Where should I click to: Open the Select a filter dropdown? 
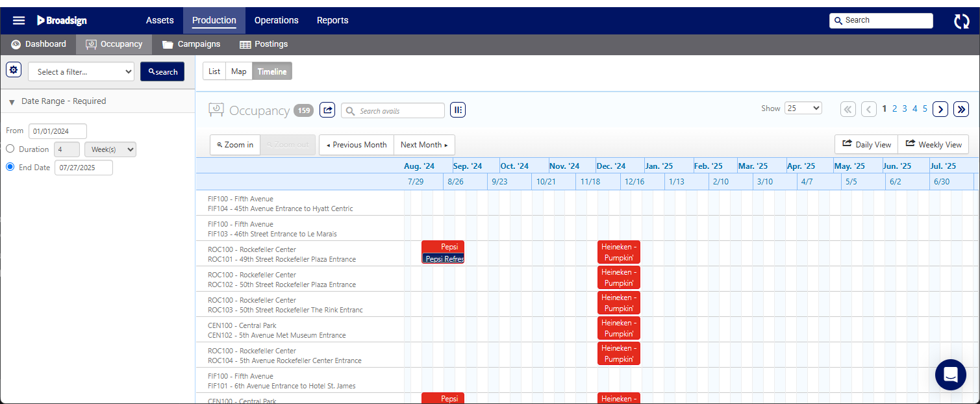tap(81, 71)
